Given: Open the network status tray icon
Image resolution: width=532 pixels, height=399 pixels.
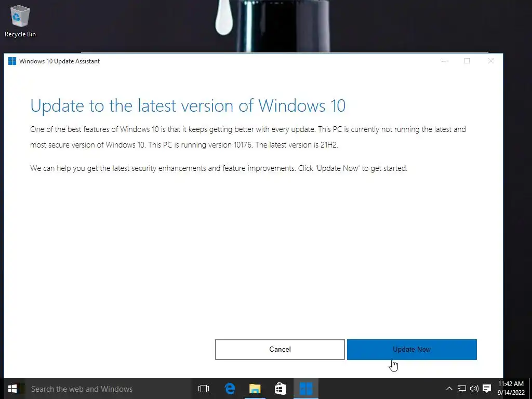Looking at the screenshot, I should coord(461,389).
